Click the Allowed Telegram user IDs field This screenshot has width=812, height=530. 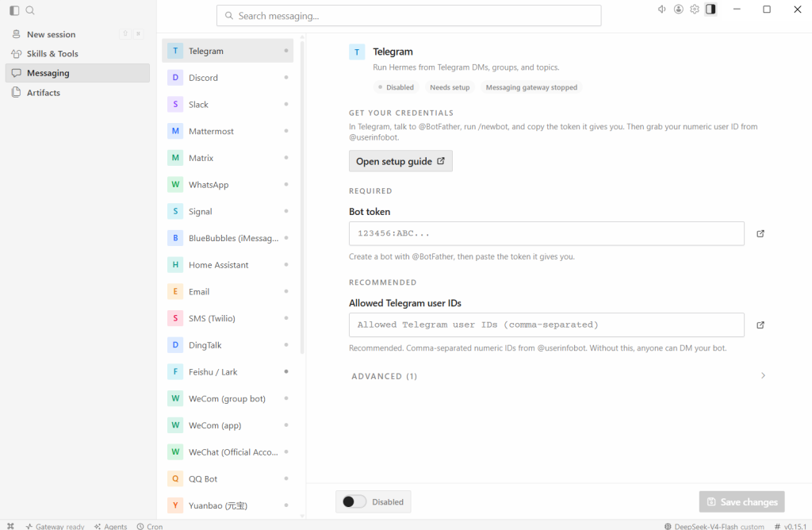(546, 325)
